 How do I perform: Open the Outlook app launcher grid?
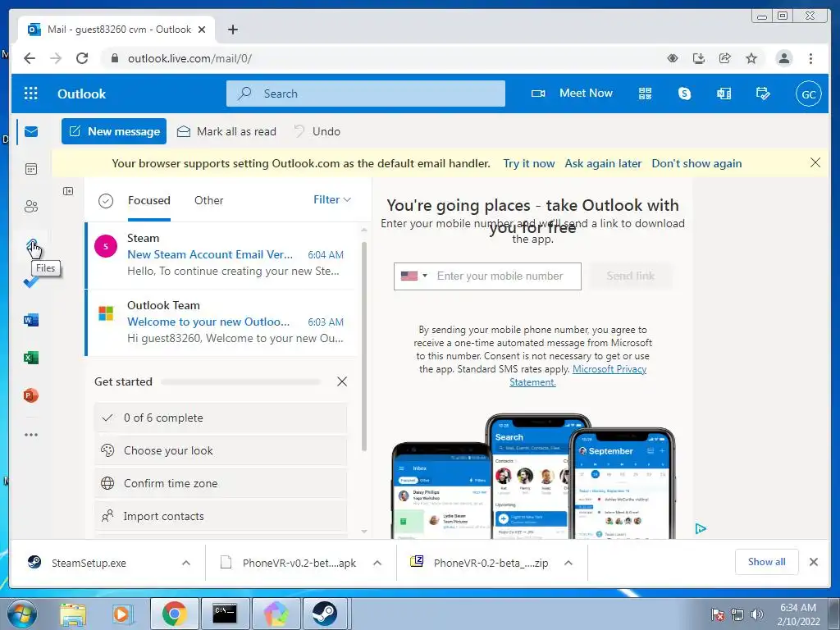(31, 94)
